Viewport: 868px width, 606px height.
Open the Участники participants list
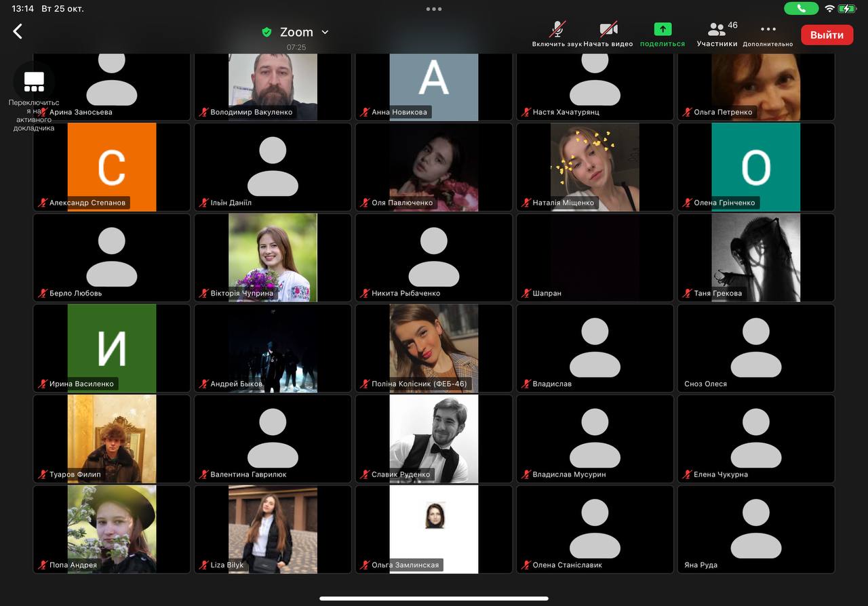click(x=717, y=33)
